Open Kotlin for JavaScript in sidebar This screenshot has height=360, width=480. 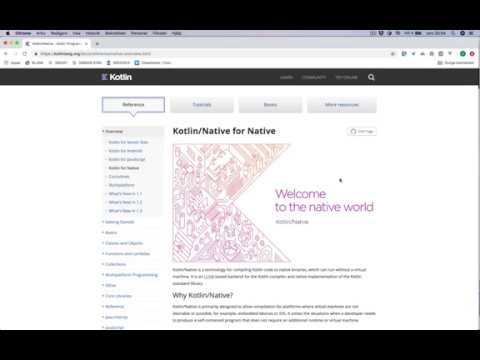point(127,160)
